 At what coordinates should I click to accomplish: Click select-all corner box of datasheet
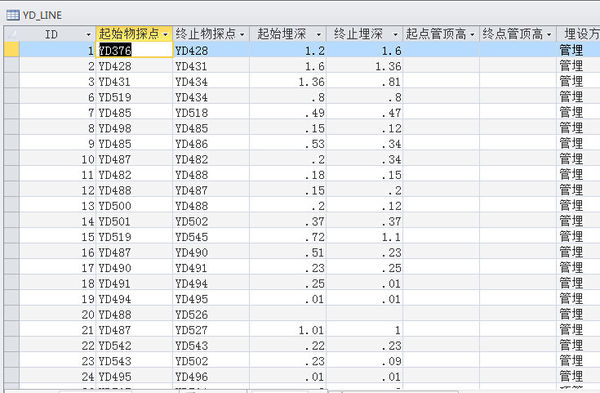[x=12, y=34]
